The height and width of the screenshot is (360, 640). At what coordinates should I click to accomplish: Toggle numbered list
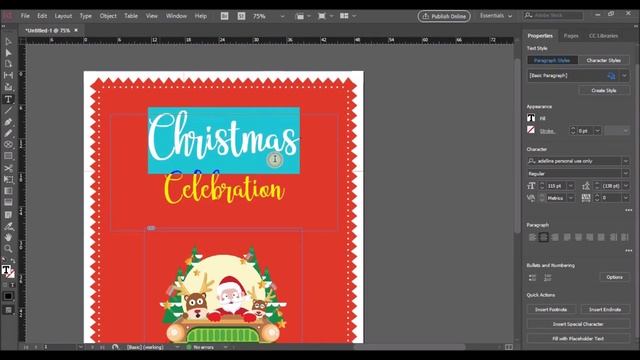(547, 278)
